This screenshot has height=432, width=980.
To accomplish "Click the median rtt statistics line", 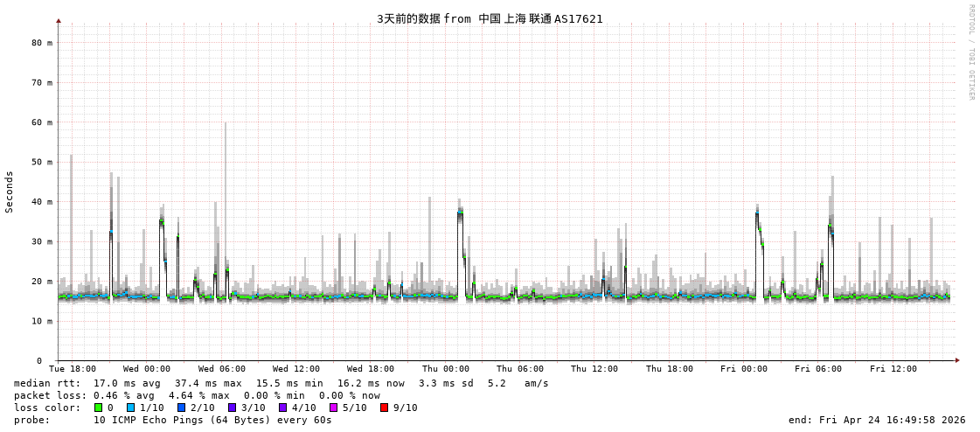I will [x=281, y=383].
